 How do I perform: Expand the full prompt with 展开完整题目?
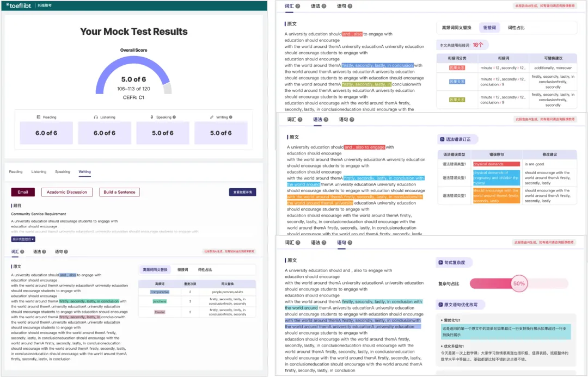tap(23, 239)
